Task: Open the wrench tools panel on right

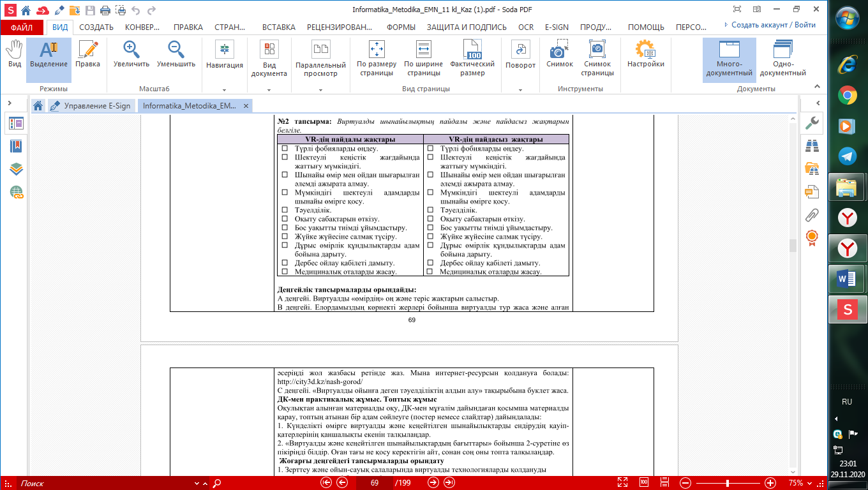Action: (x=812, y=123)
